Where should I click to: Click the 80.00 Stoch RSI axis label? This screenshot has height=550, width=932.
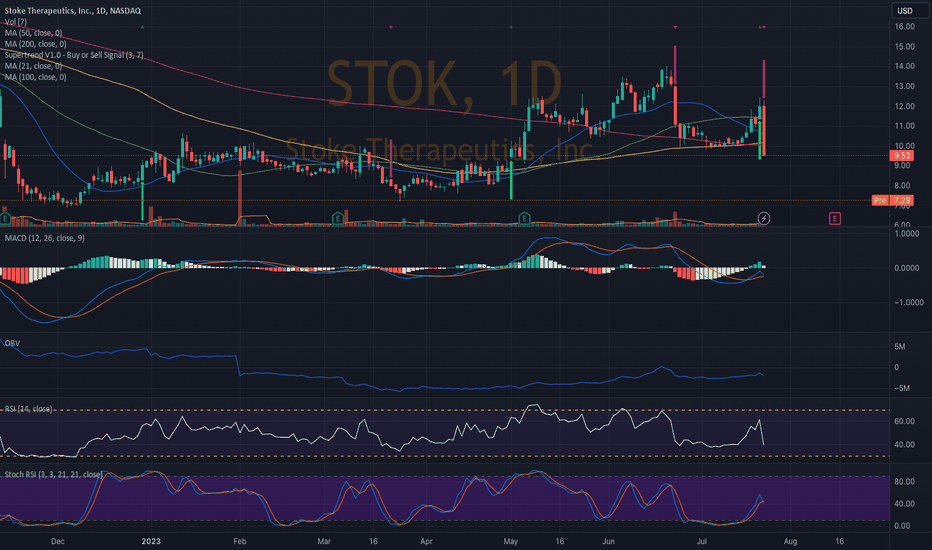pos(904,482)
